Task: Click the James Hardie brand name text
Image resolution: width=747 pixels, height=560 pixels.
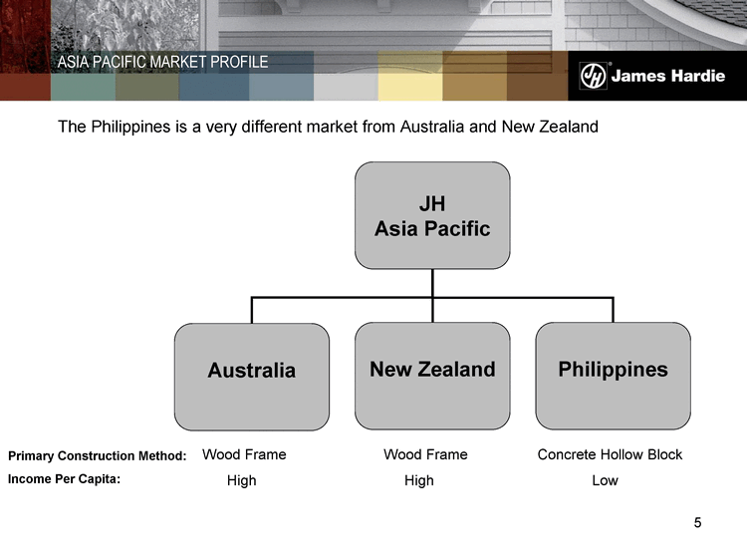Action: (667, 77)
